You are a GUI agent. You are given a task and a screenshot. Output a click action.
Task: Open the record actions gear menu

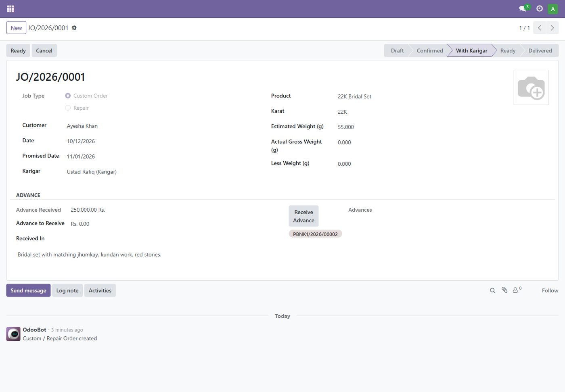click(x=74, y=28)
